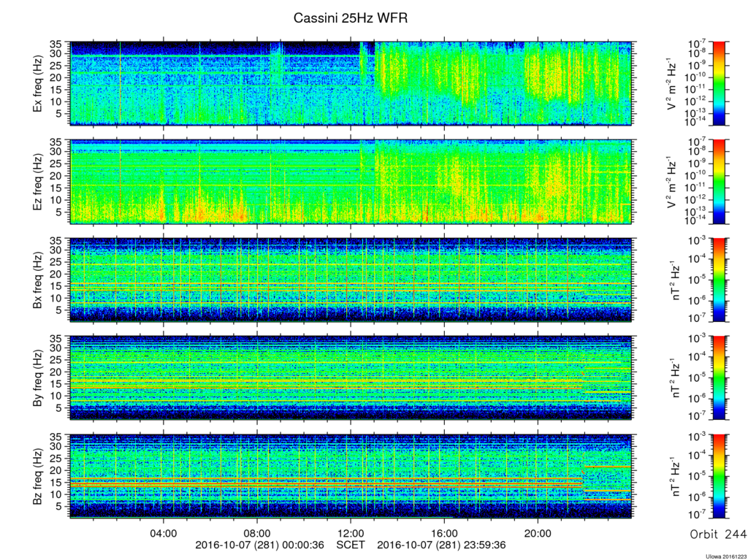Select the Ez freq (Hz) axis label

[38, 182]
